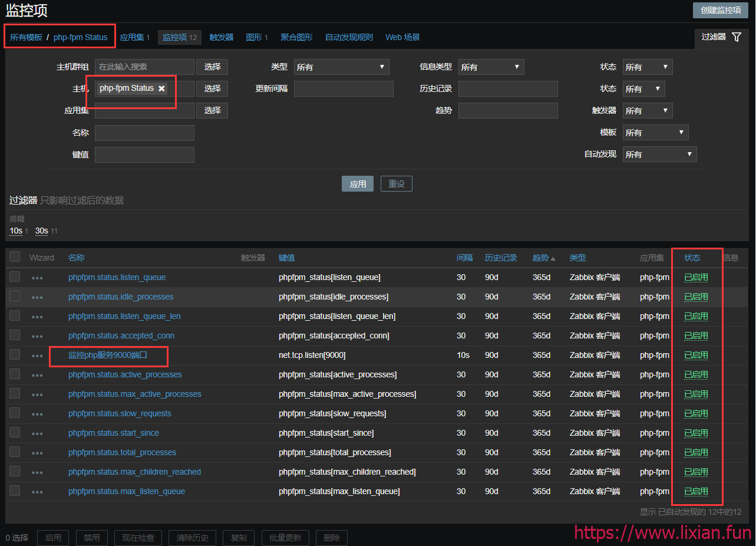756x546 pixels.
Task: Open wizard dots for phpfpm.status.max_active_processes
Action: [x=37, y=394]
